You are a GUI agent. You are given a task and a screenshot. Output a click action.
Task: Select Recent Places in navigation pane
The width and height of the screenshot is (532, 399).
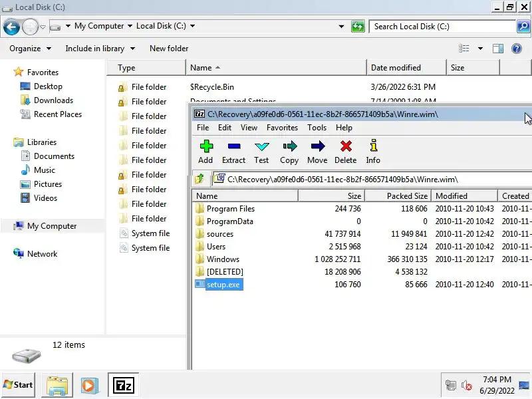[51, 114]
